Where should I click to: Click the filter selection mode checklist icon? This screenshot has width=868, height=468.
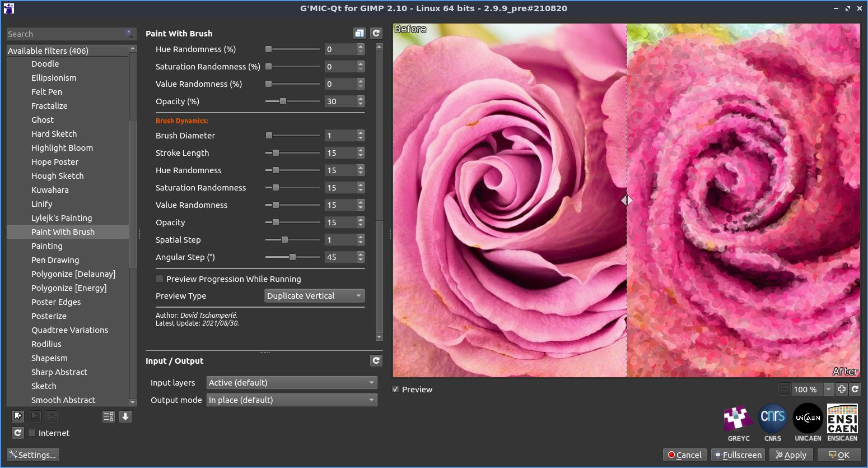[108, 416]
